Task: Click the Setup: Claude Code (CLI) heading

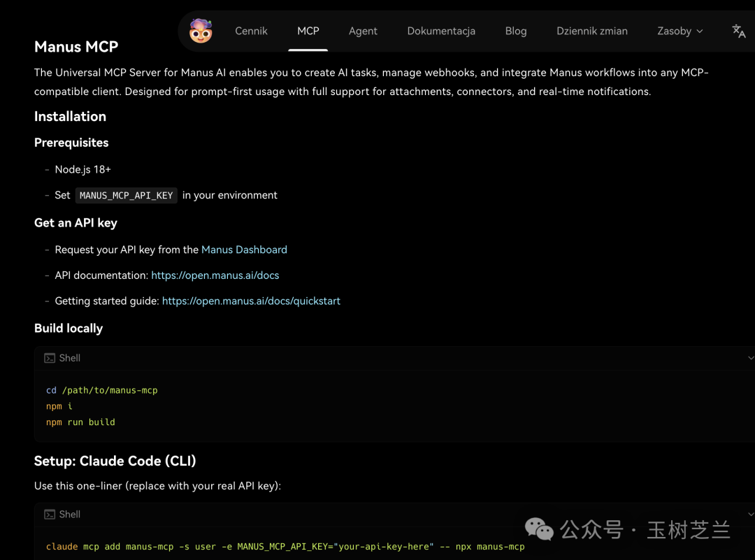Action: (x=115, y=461)
